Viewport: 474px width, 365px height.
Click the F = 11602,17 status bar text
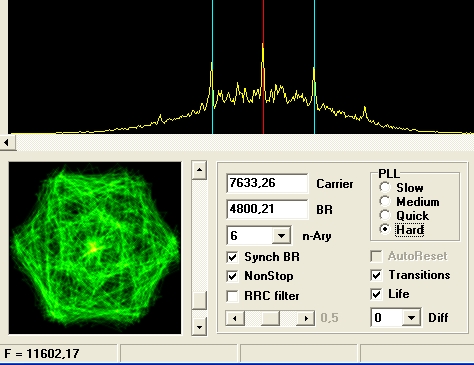point(42,354)
